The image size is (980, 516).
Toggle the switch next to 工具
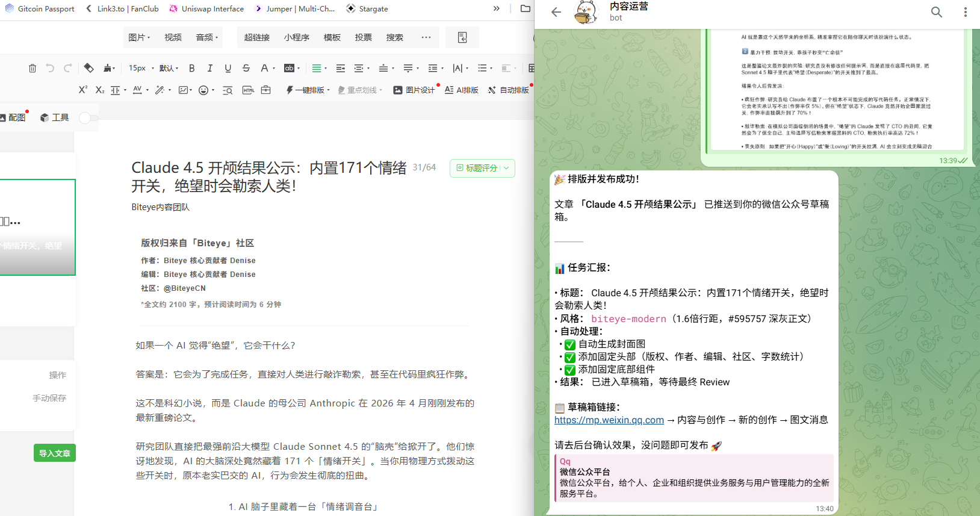pos(88,117)
